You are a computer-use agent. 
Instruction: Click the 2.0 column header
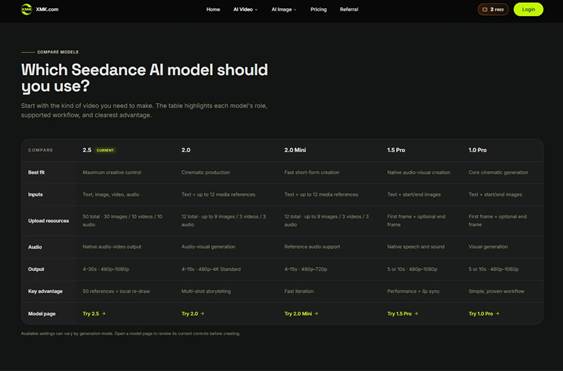coord(186,150)
